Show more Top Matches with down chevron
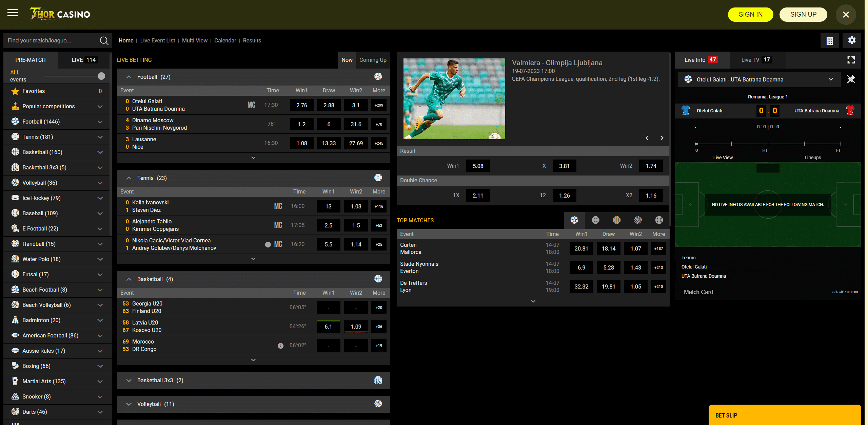The width and height of the screenshot is (868, 425). (x=533, y=301)
